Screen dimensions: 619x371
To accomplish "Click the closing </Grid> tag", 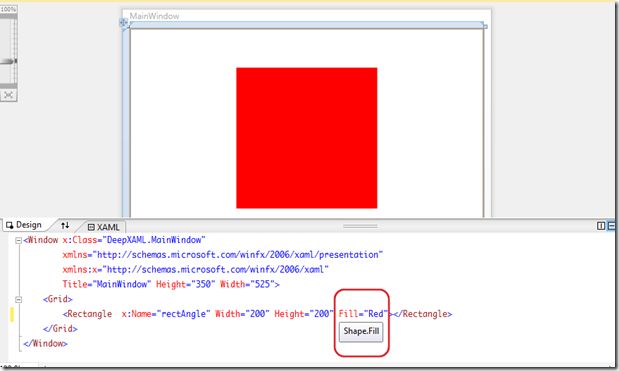I will 60,328.
